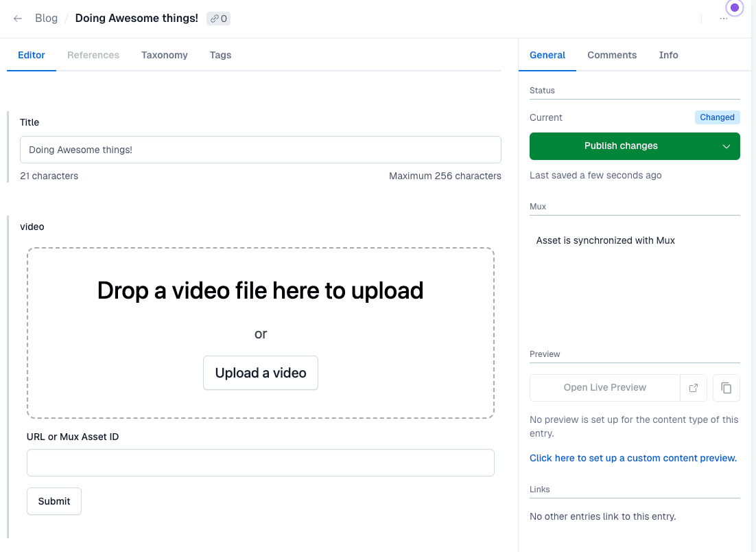Image resolution: width=756 pixels, height=552 pixels.
Task: Open the Taxonomy tab
Action: pos(165,55)
